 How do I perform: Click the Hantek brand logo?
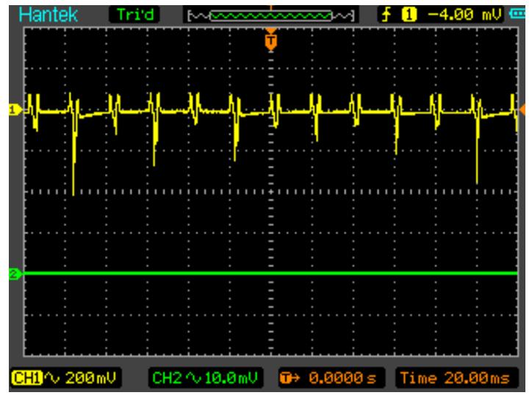[x=48, y=15]
